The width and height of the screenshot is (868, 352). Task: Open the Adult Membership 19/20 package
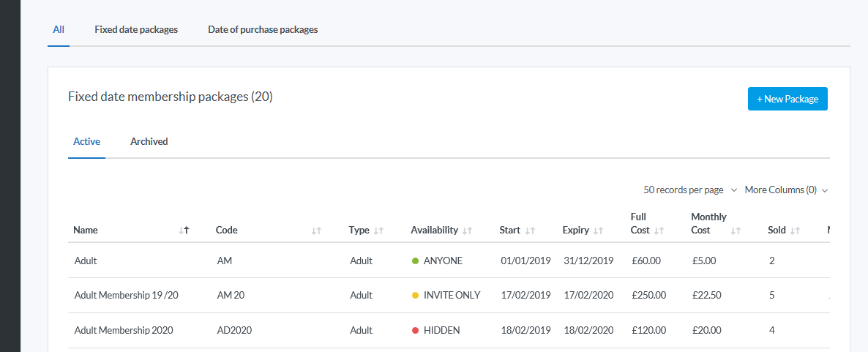[x=126, y=296]
